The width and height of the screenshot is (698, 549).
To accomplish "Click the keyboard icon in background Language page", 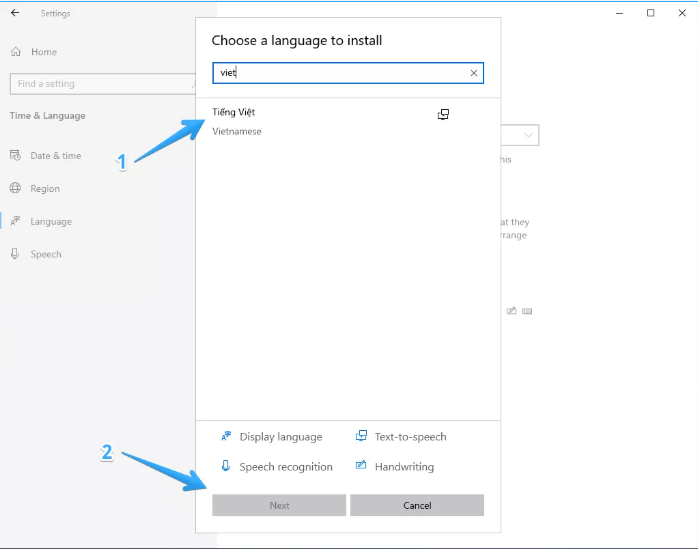I will (x=527, y=311).
